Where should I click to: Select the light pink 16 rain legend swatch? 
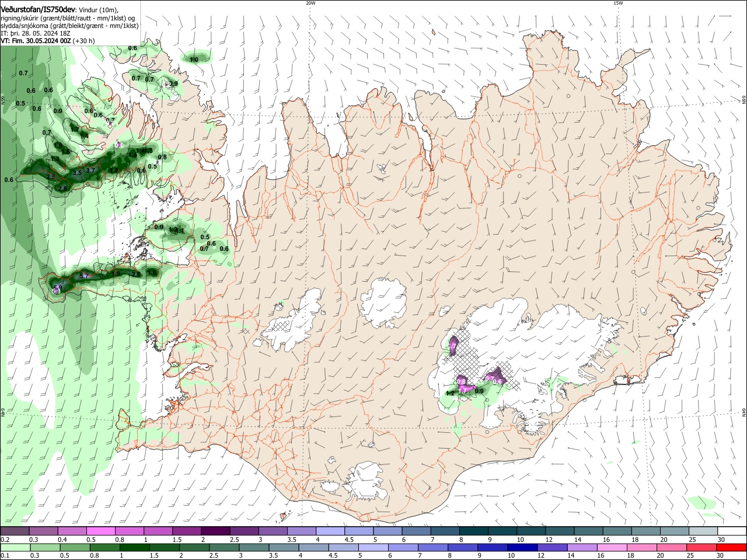tap(613, 547)
